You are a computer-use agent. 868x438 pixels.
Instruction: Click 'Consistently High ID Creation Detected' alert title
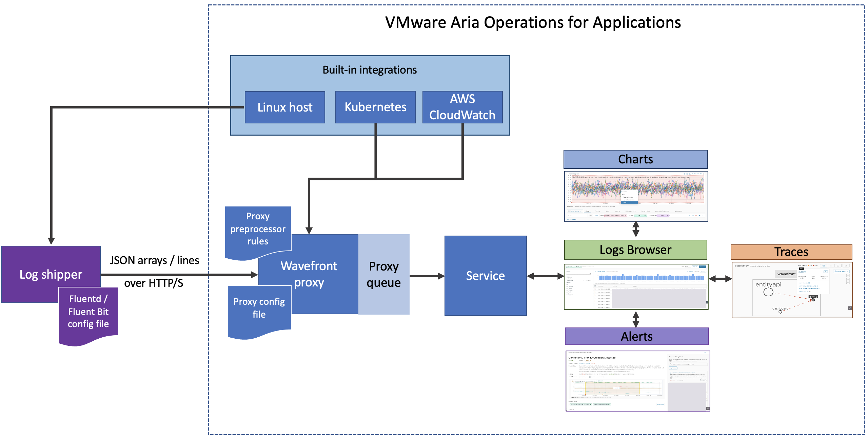tap(592, 358)
